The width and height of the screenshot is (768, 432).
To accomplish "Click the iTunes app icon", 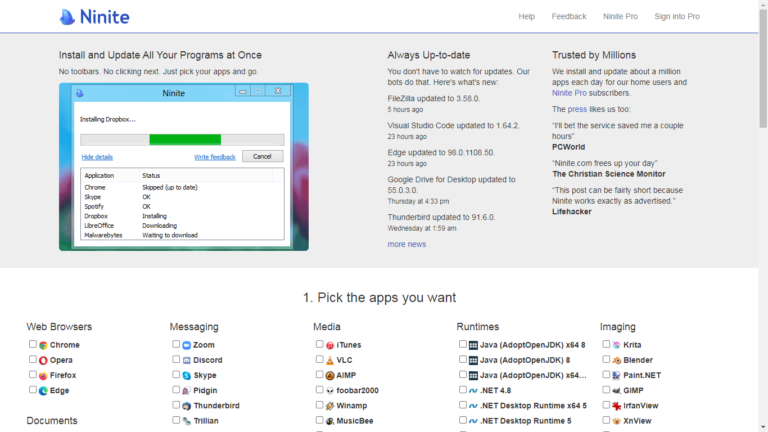I will click(330, 345).
